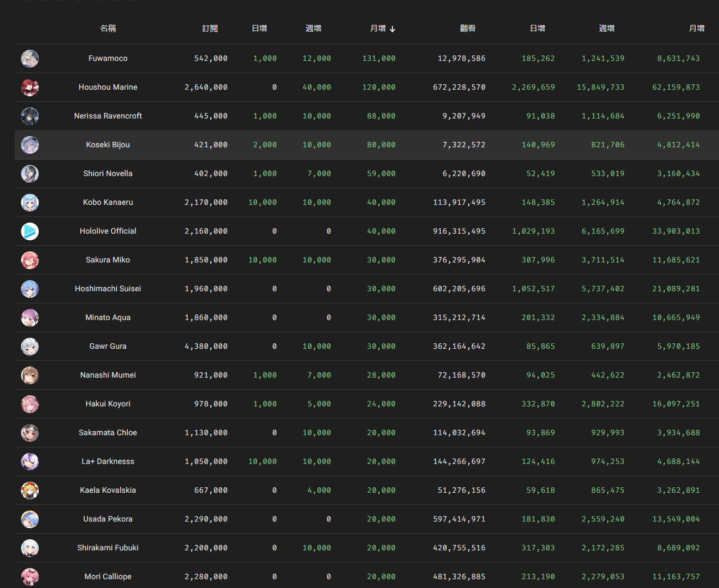
Task: Select Sakura Miko's 3,711,514 weekly views
Action: click(x=603, y=260)
